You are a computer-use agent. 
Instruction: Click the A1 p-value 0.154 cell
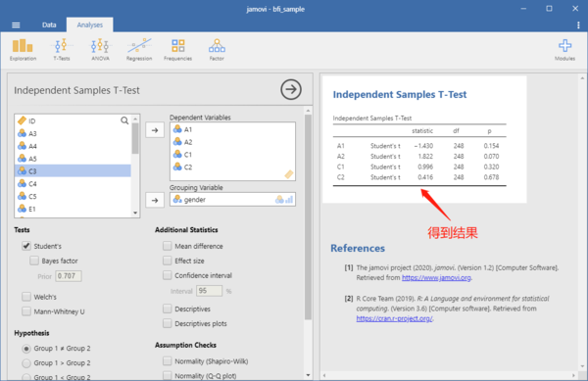pos(491,146)
